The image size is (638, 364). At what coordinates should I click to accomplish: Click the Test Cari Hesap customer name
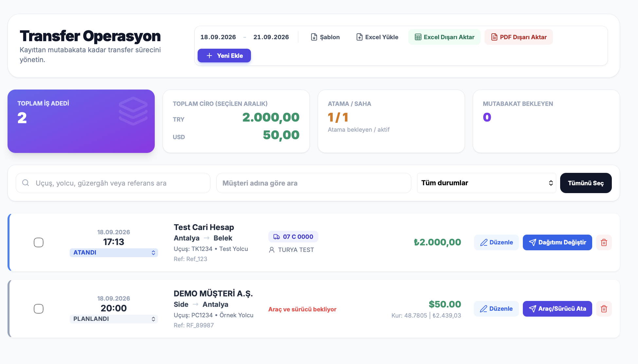[204, 227]
